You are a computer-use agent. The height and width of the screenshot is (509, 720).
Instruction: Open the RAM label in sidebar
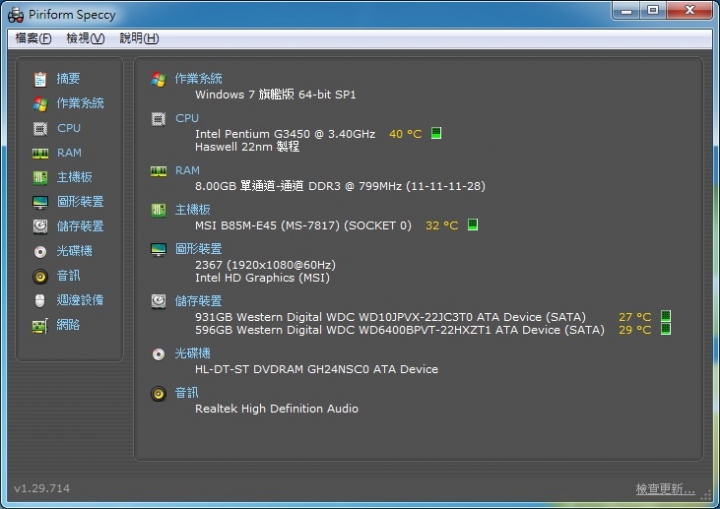(69, 153)
